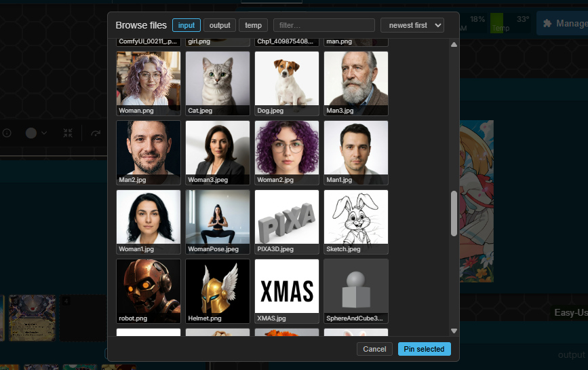Screen dimensions: 588x370
Task: Select the Helmet.png thumbnail
Action: 218,291
